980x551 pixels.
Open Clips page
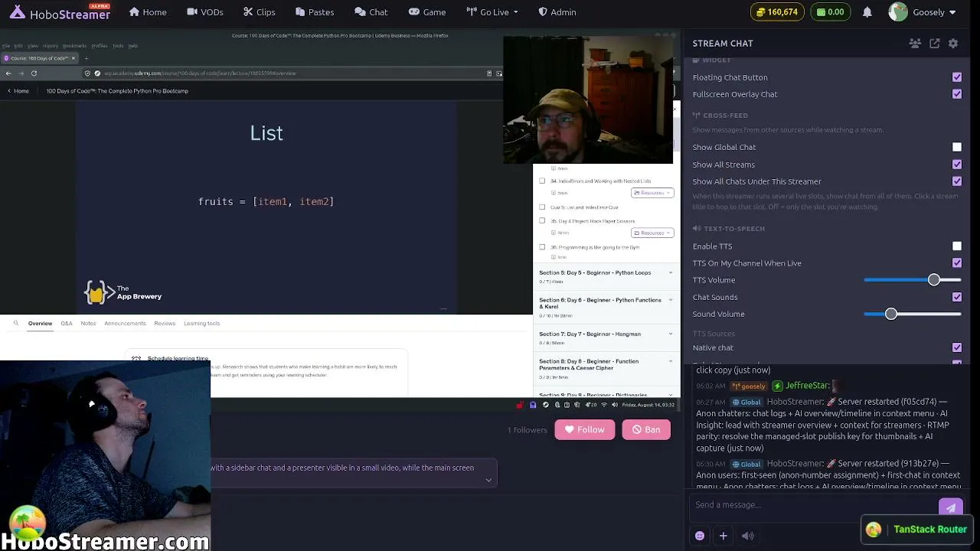[260, 12]
